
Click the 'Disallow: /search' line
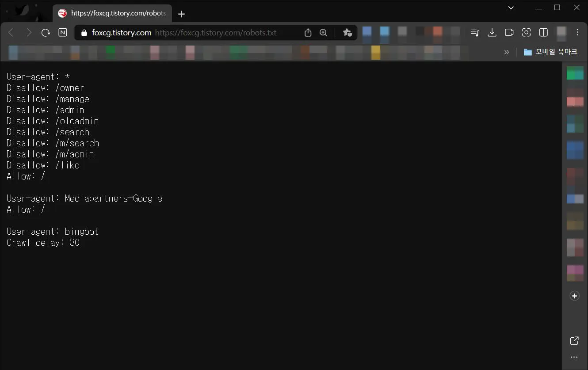(x=48, y=132)
